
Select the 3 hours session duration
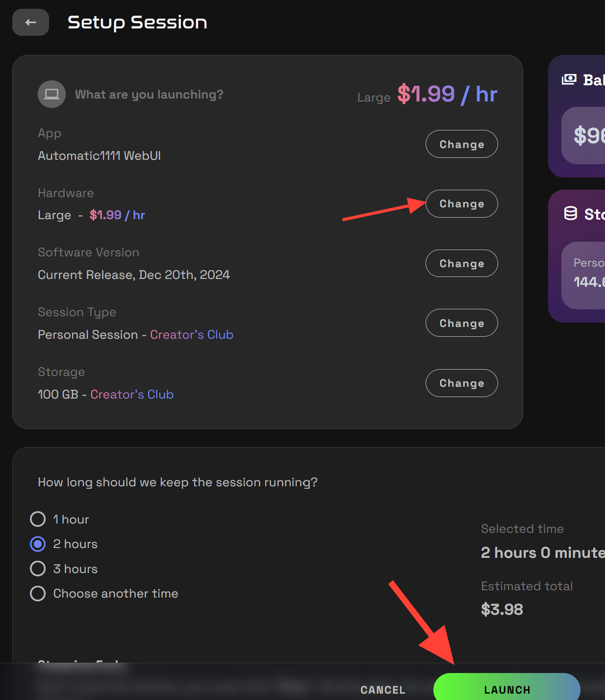(38, 569)
